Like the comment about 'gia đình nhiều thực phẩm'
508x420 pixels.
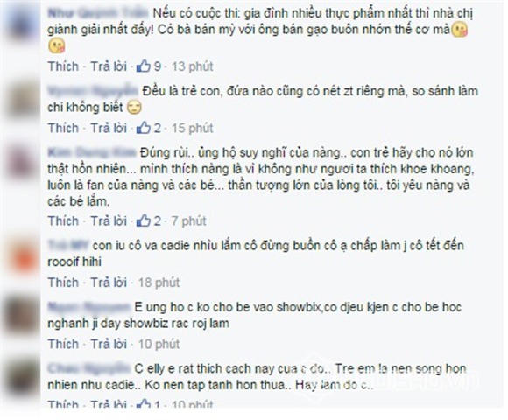[63, 66]
